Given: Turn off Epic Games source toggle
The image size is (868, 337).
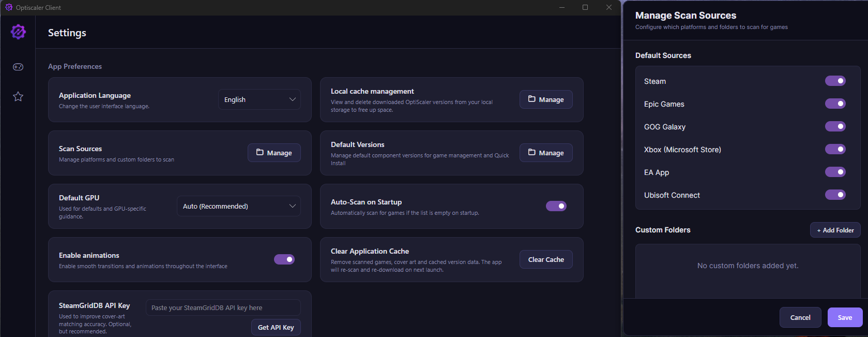Looking at the screenshot, I should click(x=835, y=104).
